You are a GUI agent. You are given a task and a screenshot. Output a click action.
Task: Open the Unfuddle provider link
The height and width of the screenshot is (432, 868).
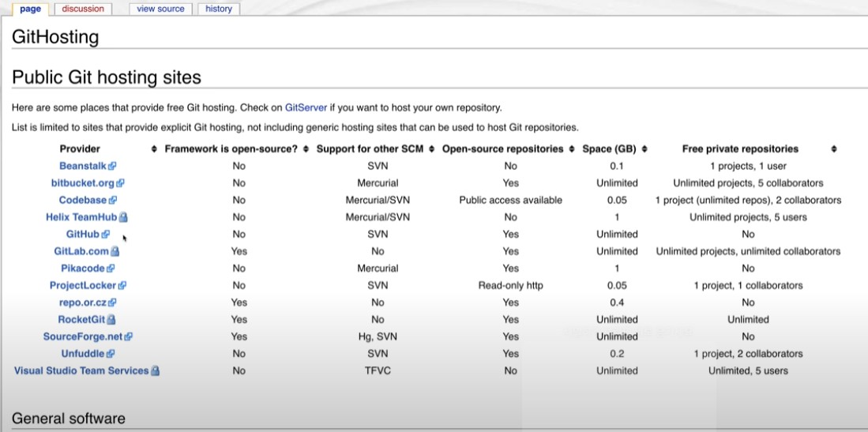(83, 354)
